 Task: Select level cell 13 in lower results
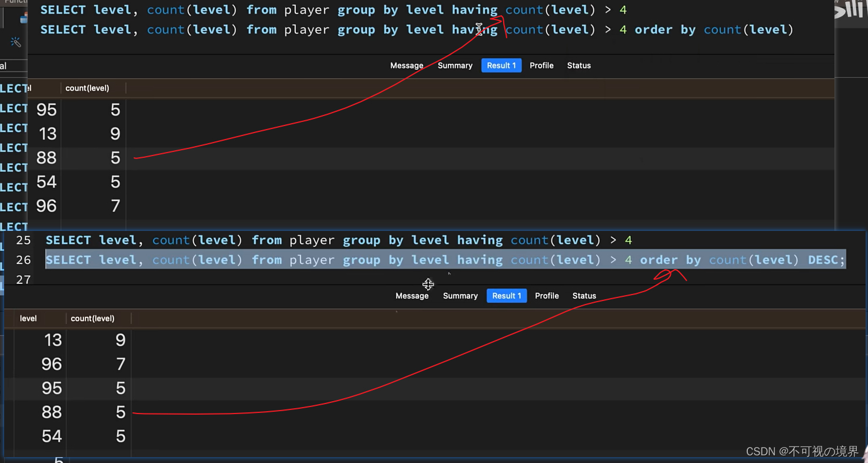pos(53,340)
